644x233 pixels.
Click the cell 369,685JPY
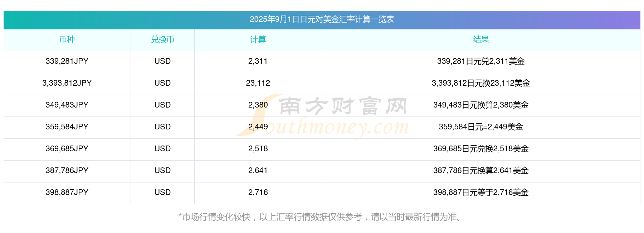pos(67,149)
